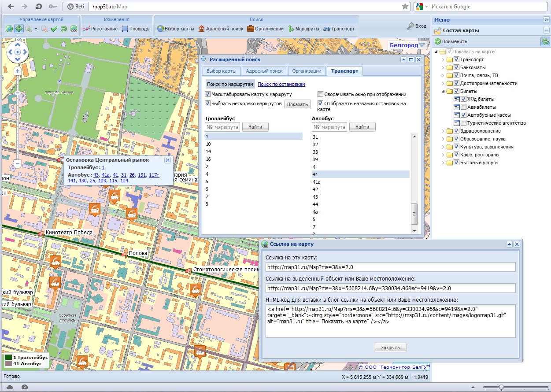Click the Вход login key icon
This screenshot has height=392, width=551.
point(410,26)
